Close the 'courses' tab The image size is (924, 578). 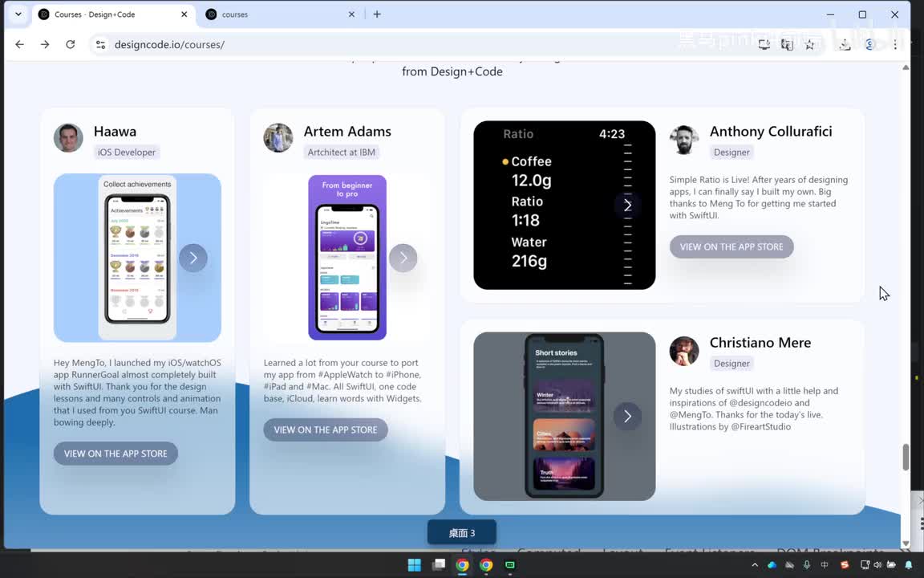click(351, 14)
